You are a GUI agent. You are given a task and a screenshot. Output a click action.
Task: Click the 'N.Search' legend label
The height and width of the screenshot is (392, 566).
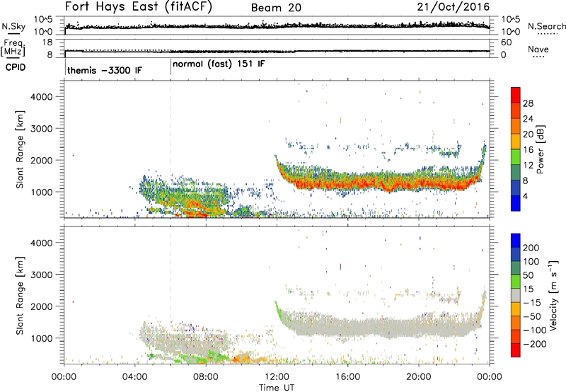pyautogui.click(x=546, y=26)
